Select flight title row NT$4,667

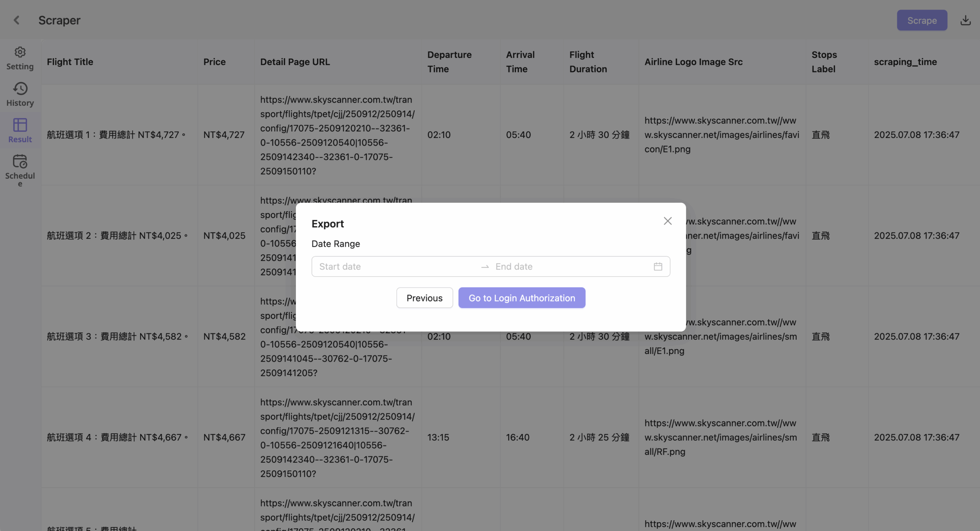[x=118, y=437]
